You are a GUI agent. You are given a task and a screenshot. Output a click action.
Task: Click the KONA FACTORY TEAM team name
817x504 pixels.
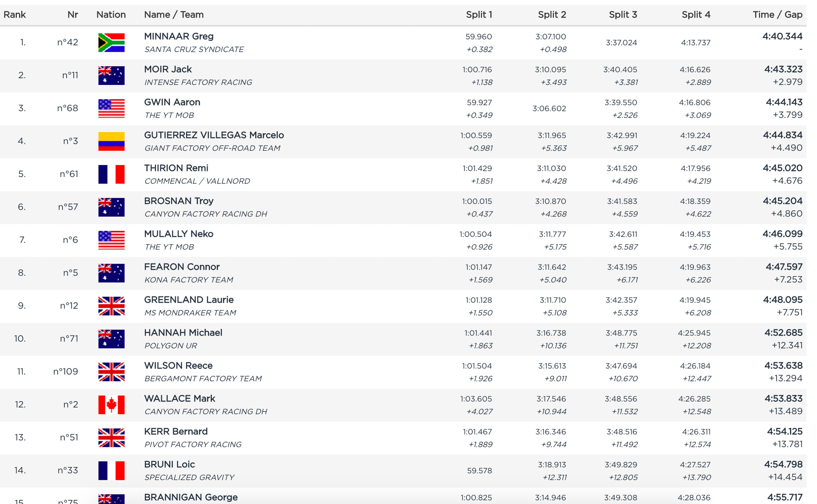[x=189, y=280]
